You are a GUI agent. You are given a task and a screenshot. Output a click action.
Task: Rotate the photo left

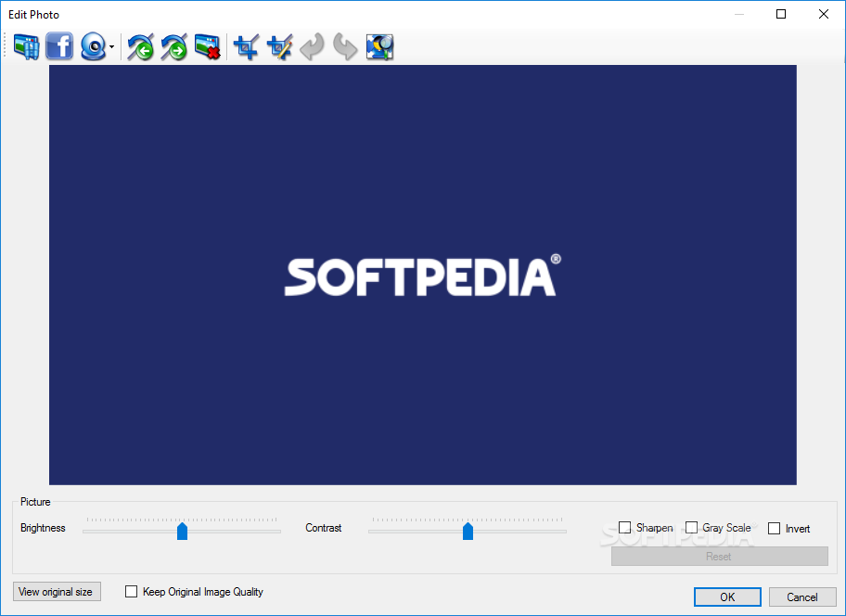click(x=140, y=47)
